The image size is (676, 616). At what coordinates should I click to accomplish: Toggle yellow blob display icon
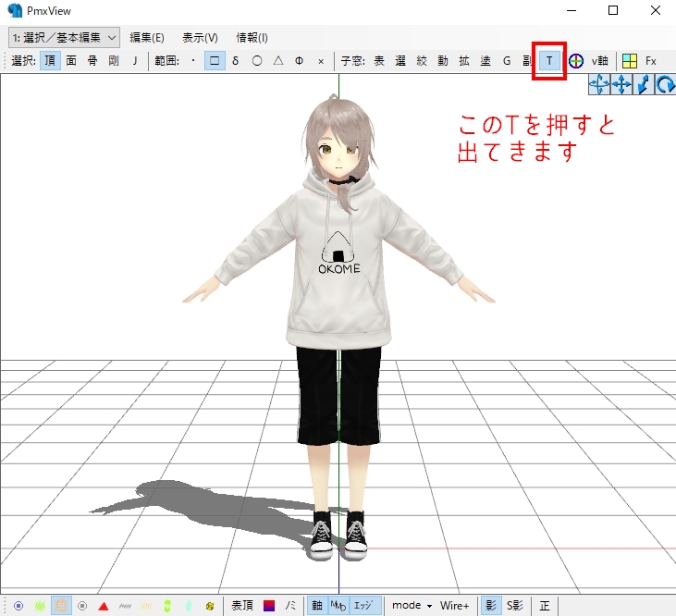click(210, 606)
